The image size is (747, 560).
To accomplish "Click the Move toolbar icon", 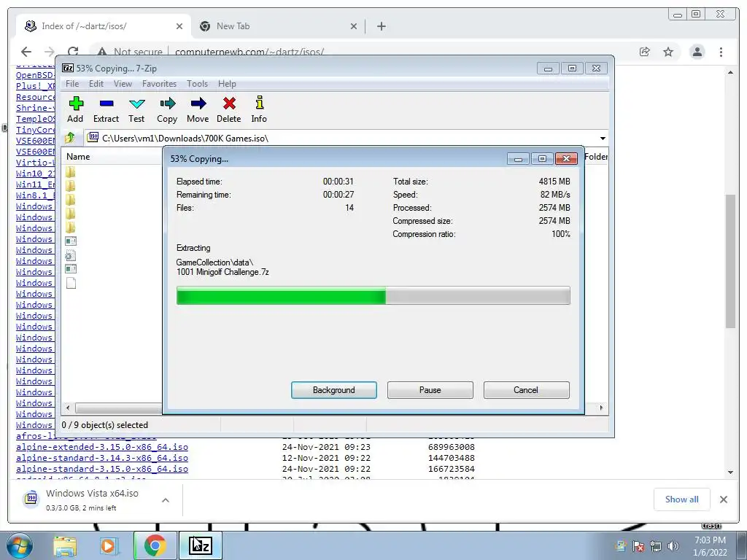I will tap(198, 109).
